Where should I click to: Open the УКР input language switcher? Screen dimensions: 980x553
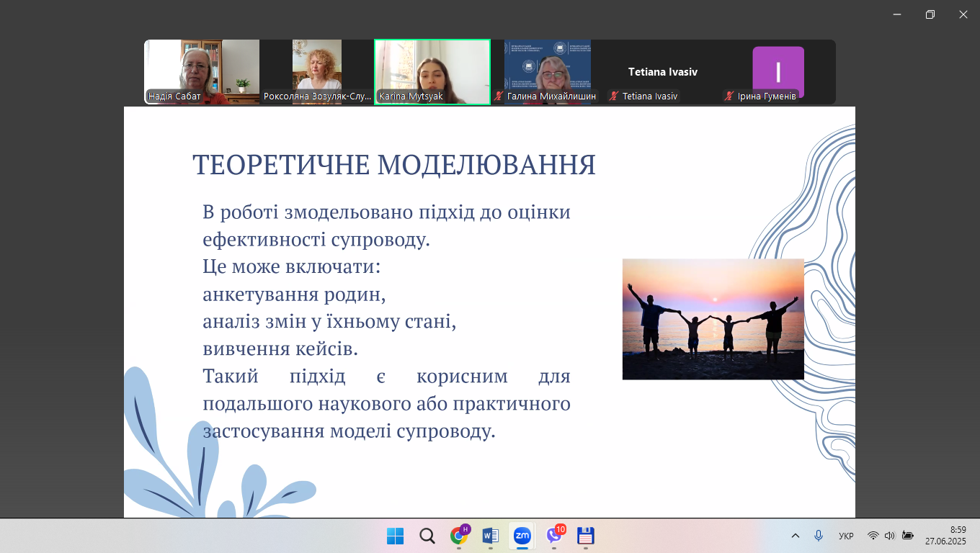click(x=846, y=536)
